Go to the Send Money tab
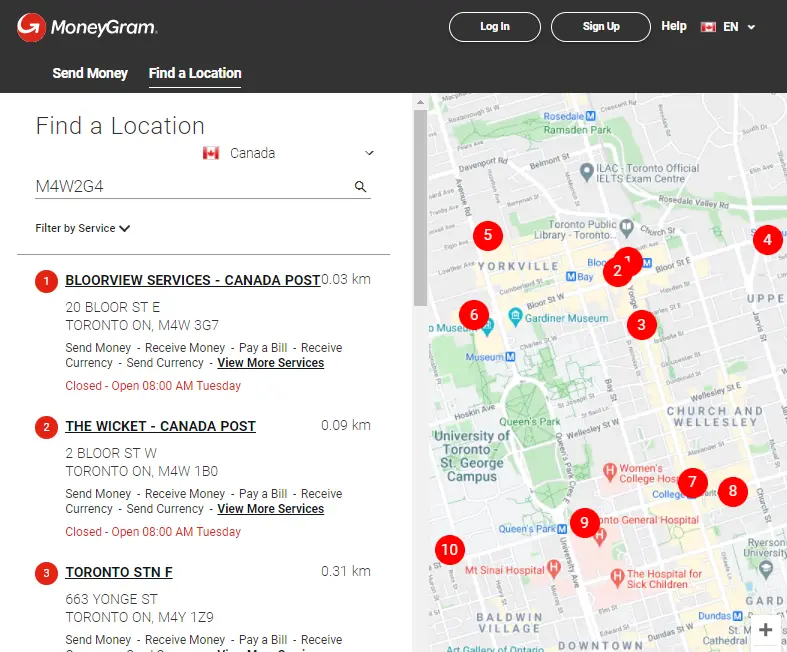 90,73
